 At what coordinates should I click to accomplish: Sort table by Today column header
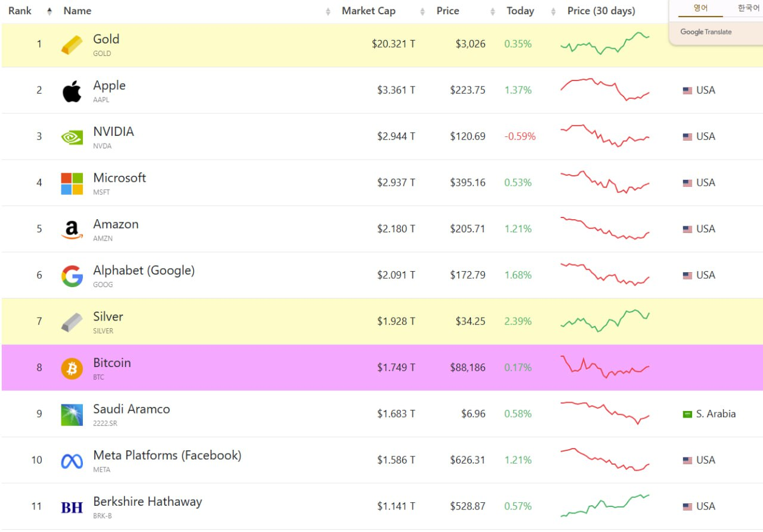coord(520,11)
